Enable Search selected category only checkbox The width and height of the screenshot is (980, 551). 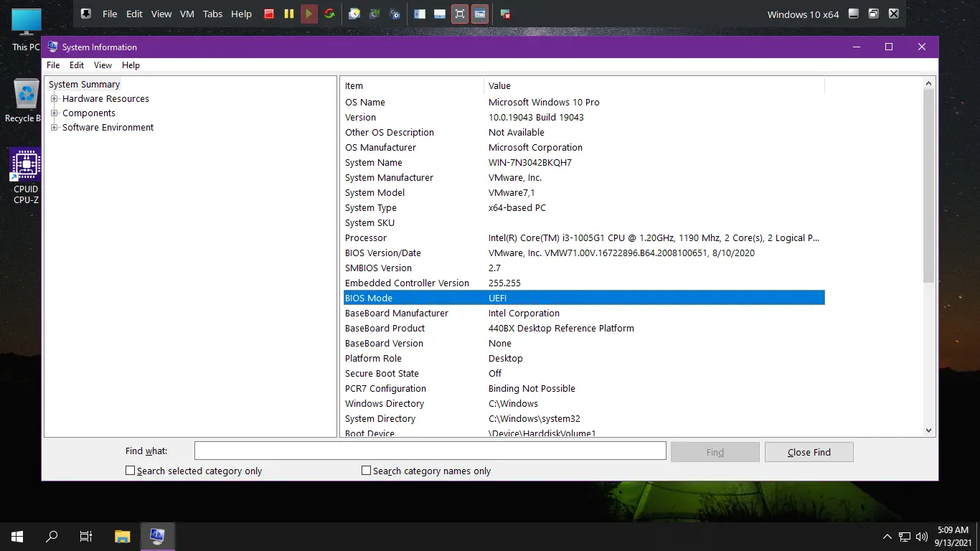click(131, 471)
